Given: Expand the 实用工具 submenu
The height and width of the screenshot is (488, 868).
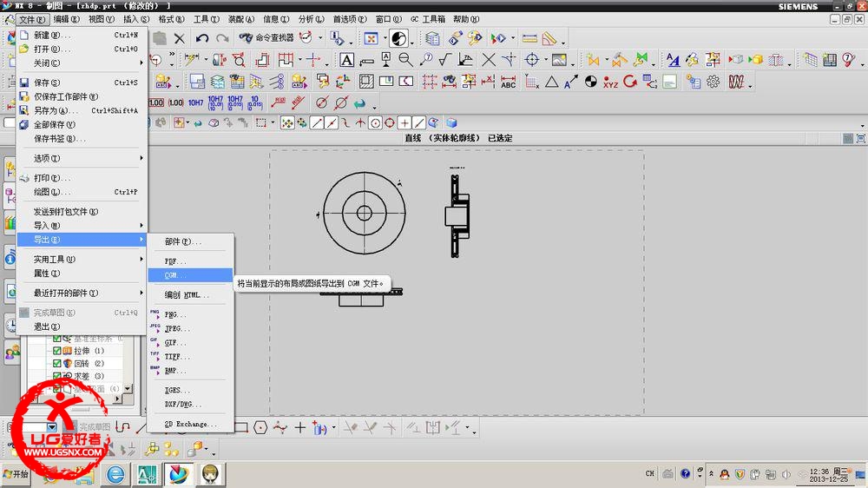Looking at the screenshot, I should (x=82, y=260).
